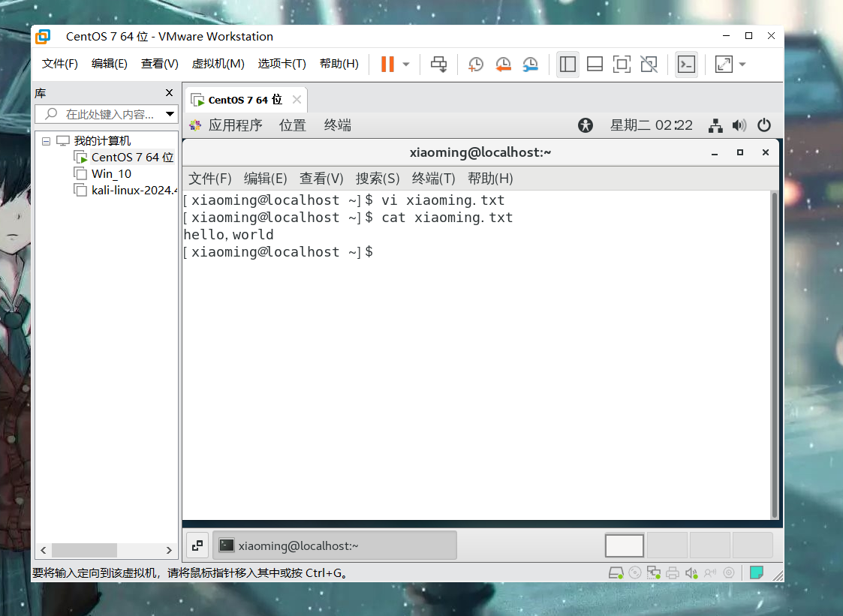The height and width of the screenshot is (616, 843).
Task: Toggle the thumbnail bar view
Action: (x=595, y=65)
